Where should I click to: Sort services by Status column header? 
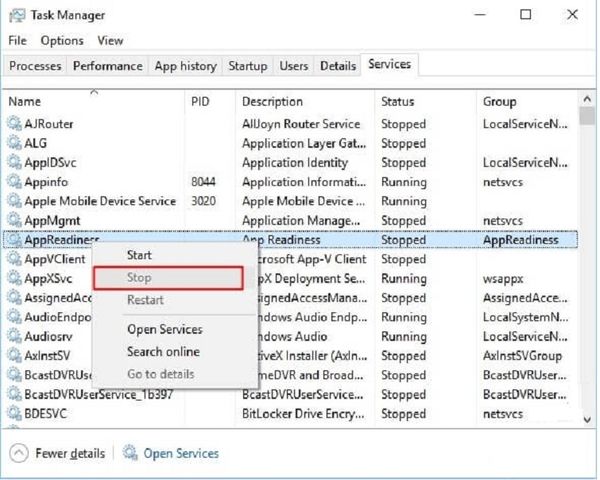[x=397, y=102]
